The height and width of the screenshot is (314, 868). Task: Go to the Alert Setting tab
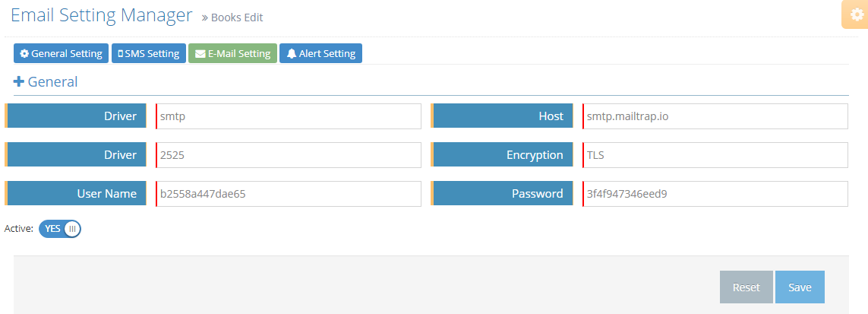tap(321, 54)
